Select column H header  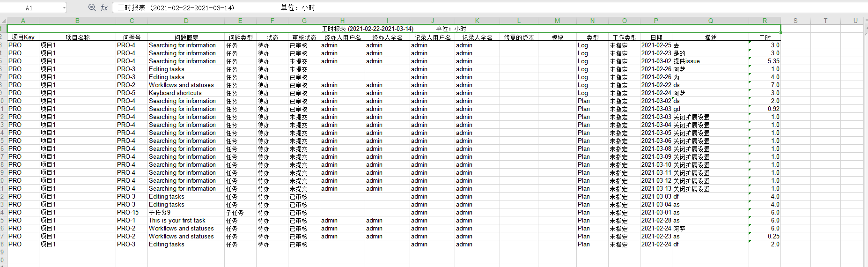pyautogui.click(x=342, y=21)
